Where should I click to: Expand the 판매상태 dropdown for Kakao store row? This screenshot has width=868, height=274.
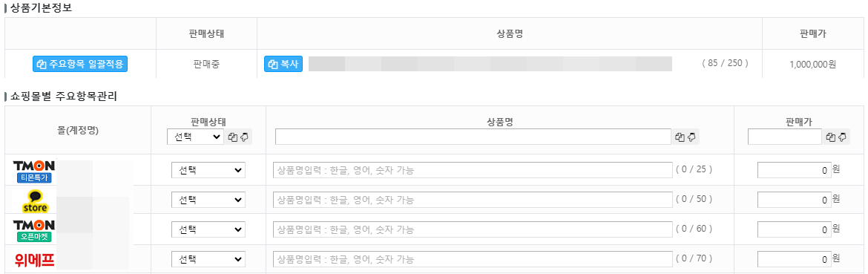(208, 200)
